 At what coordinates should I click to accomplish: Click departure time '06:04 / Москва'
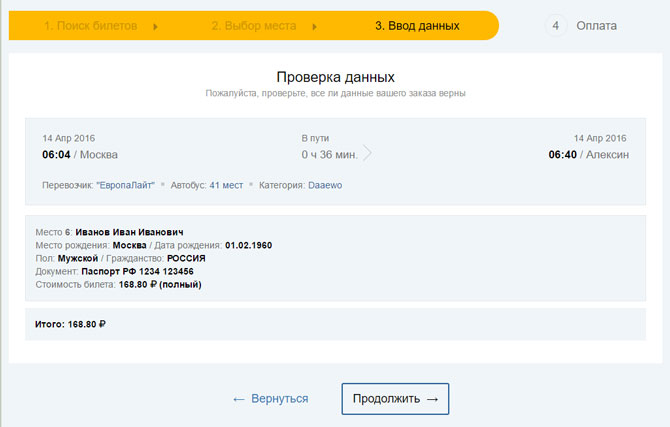(x=80, y=155)
